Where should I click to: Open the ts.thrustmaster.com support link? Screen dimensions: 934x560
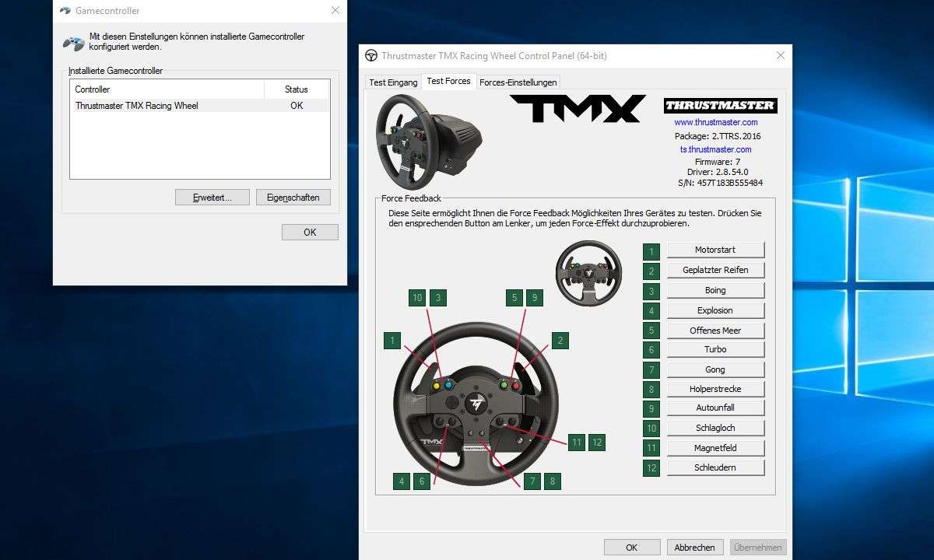(716, 149)
